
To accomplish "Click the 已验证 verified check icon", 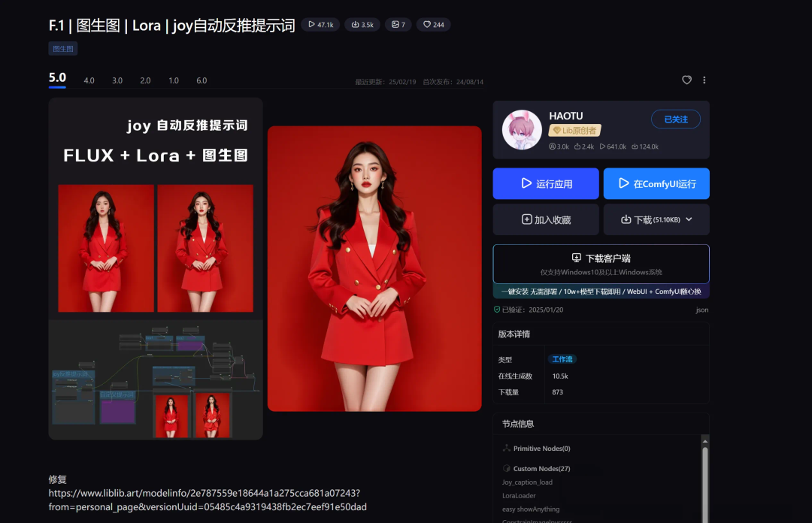I will click(497, 310).
